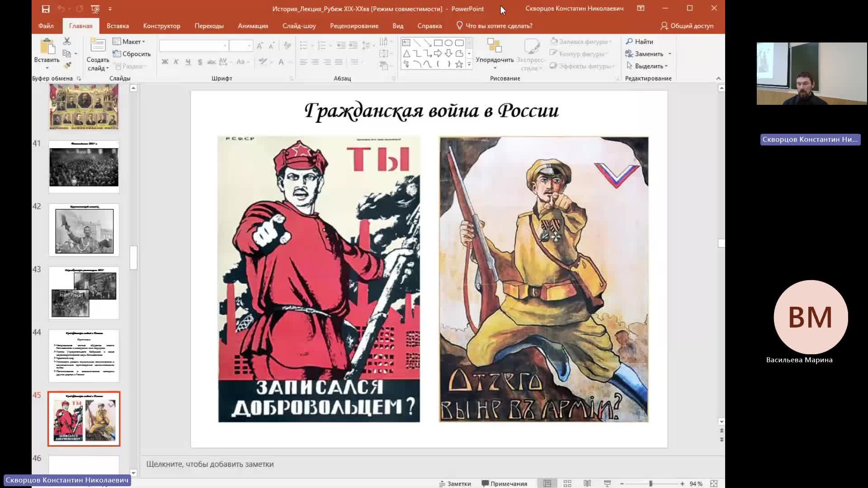Toggle text shadow (S)
The height and width of the screenshot is (488, 868).
tap(200, 62)
